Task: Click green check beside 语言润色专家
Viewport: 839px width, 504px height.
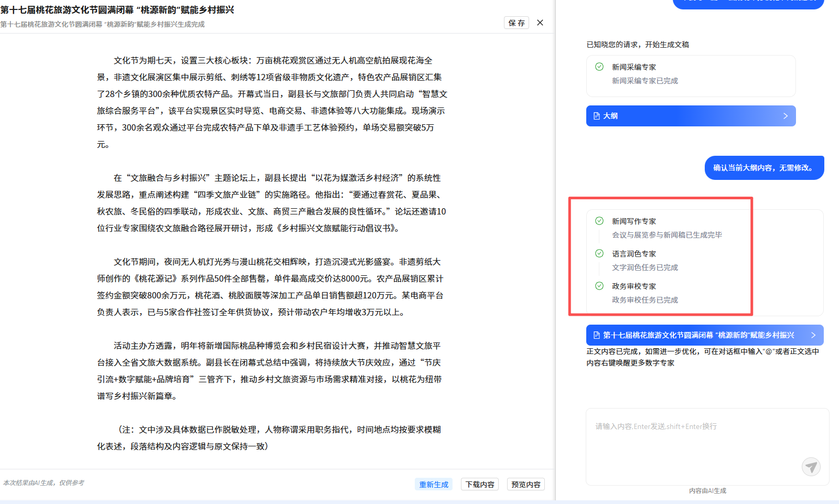Action: point(599,253)
